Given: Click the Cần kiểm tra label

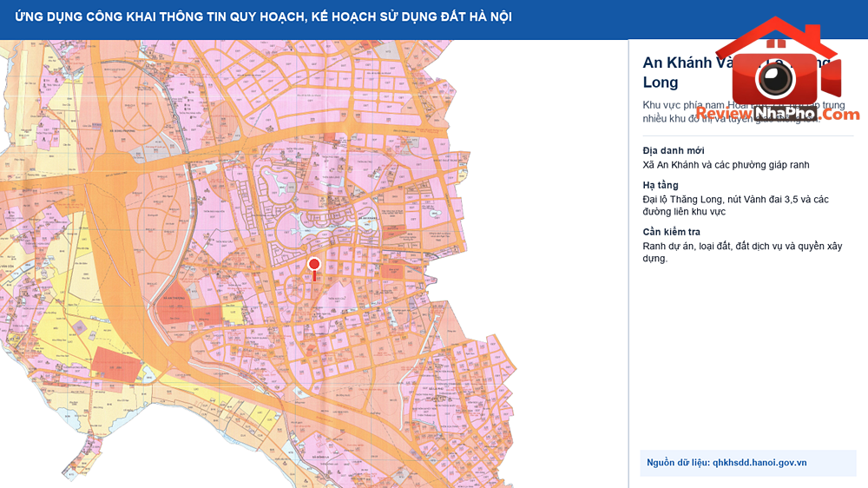Looking at the screenshot, I should click(672, 232).
